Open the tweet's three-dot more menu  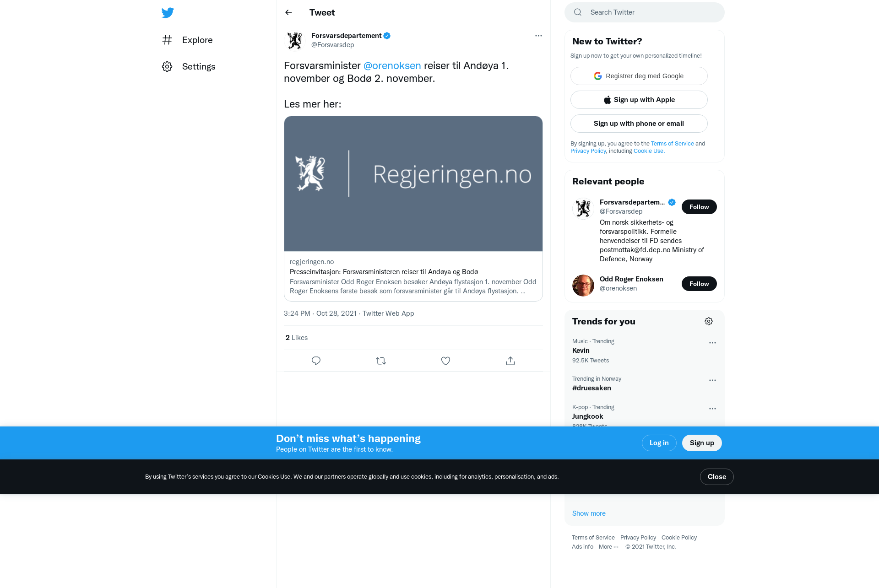coord(538,36)
